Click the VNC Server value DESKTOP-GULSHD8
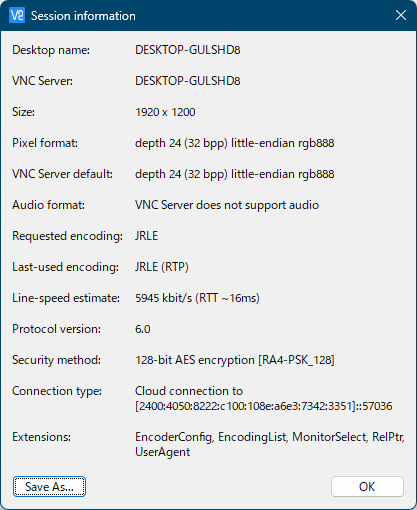The image size is (417, 510). point(188,81)
